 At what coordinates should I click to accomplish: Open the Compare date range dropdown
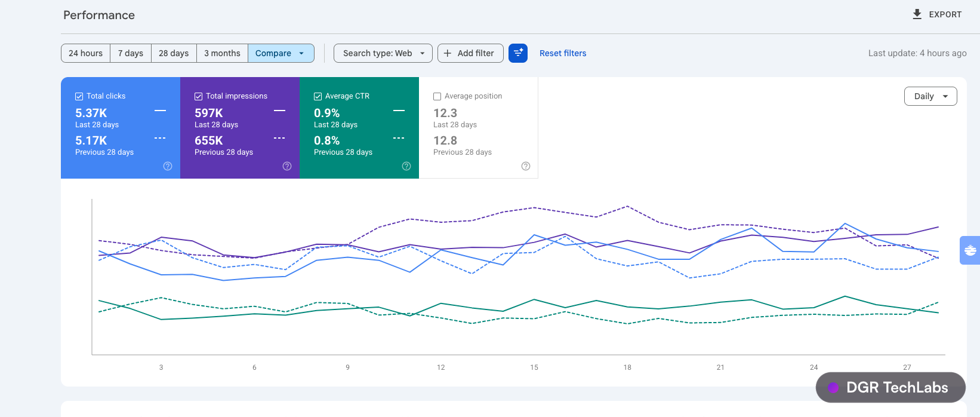tap(281, 53)
